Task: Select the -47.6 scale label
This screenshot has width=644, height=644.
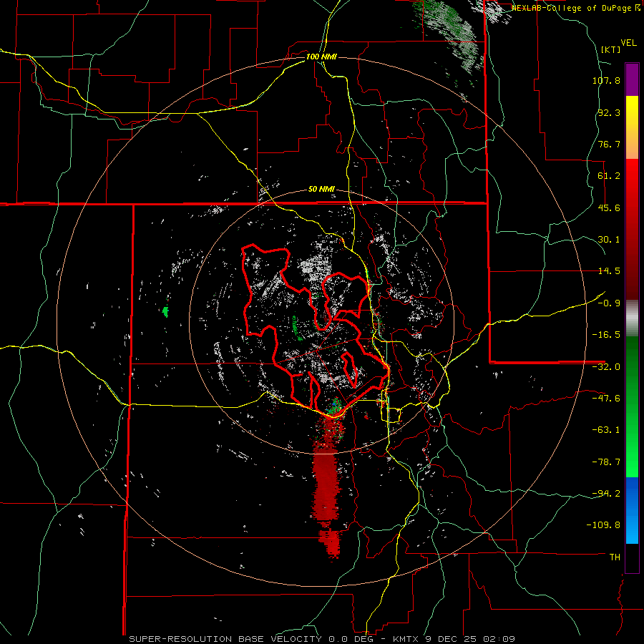Action: (606, 399)
